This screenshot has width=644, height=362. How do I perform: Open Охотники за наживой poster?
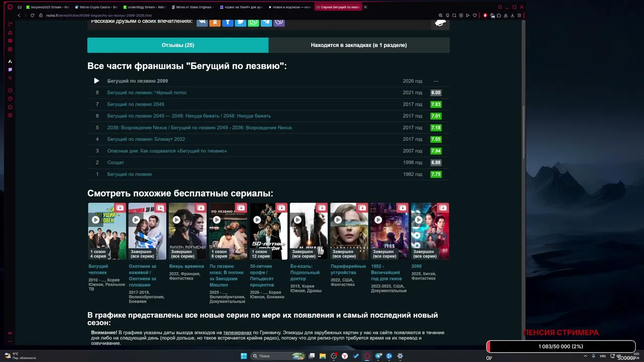click(147, 231)
